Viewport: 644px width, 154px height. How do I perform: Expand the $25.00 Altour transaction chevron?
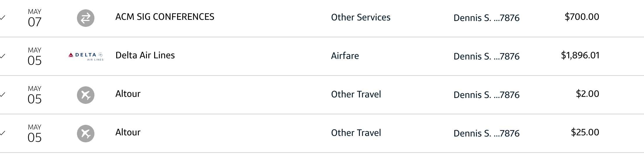[x=3, y=133]
